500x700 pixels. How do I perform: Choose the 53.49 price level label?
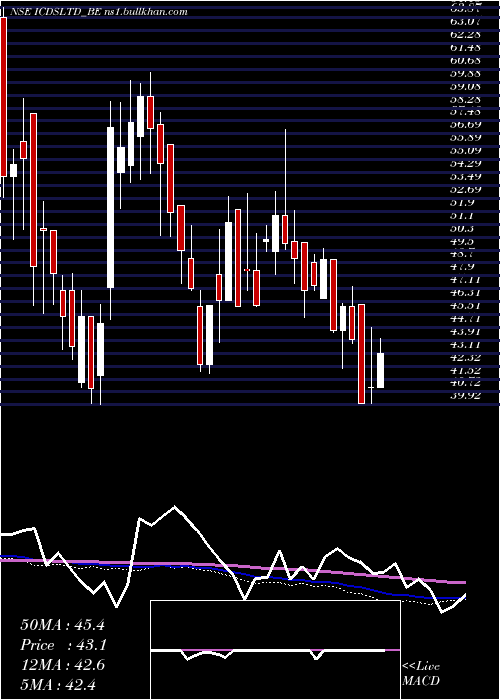pyautogui.click(x=467, y=175)
